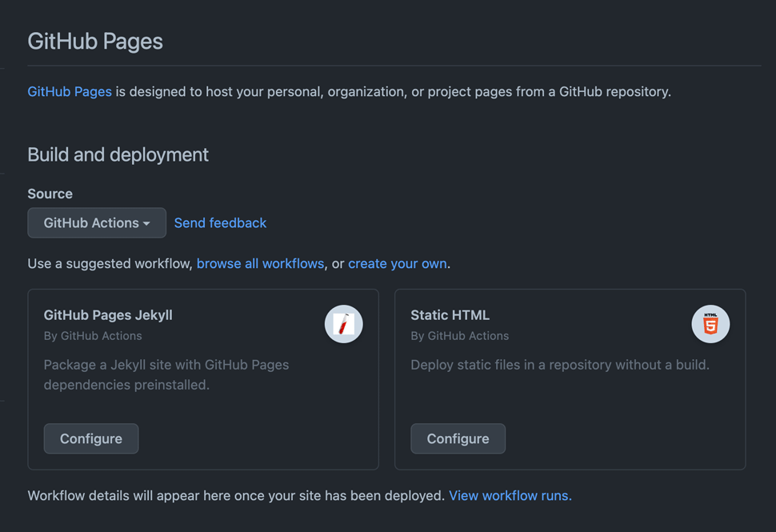Open the browse all workflows link

coord(260,263)
